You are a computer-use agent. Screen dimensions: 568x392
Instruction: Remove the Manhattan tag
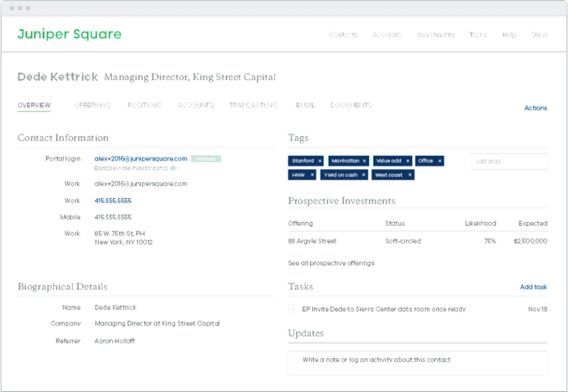pos(364,161)
